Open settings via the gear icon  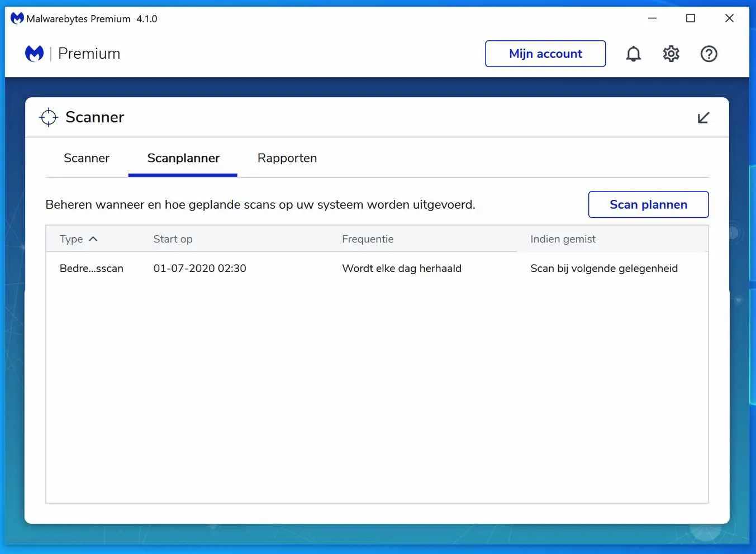coord(671,54)
